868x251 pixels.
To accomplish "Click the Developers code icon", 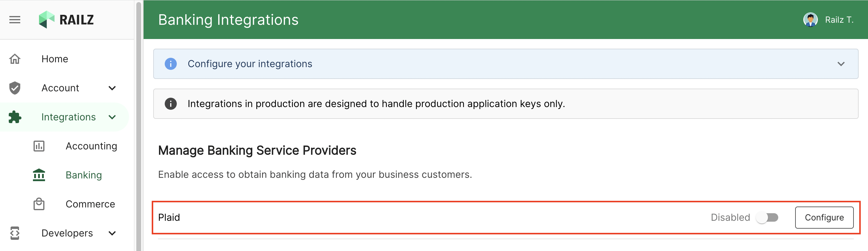I will point(15,233).
